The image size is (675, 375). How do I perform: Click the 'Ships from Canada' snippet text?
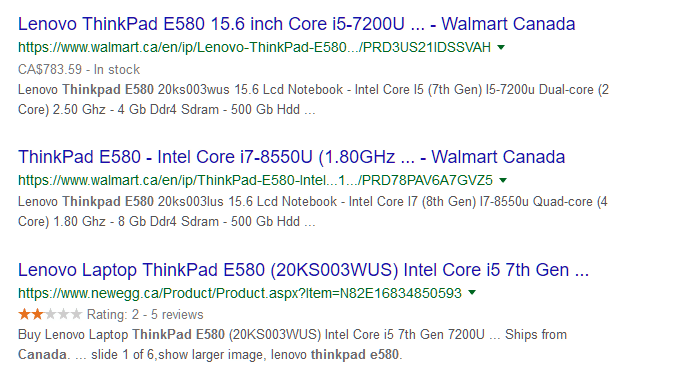pos(292,344)
